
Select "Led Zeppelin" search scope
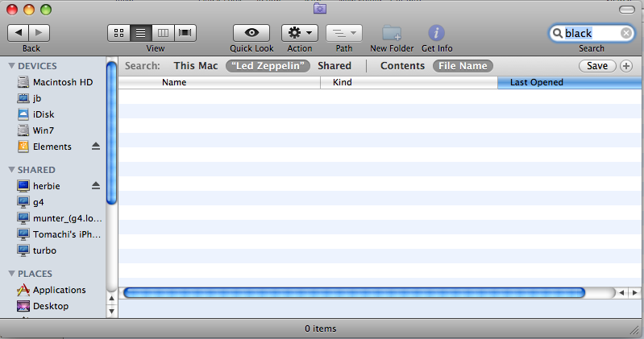click(268, 66)
